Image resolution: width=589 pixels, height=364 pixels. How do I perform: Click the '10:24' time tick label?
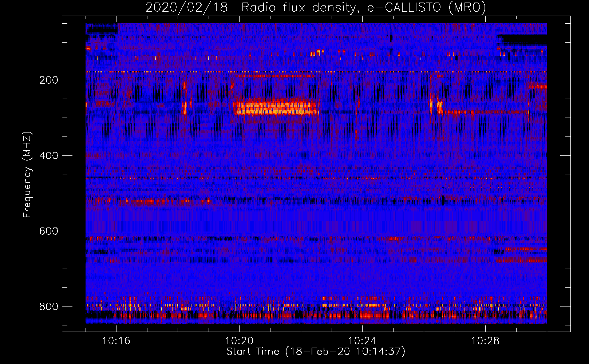pyautogui.click(x=362, y=341)
